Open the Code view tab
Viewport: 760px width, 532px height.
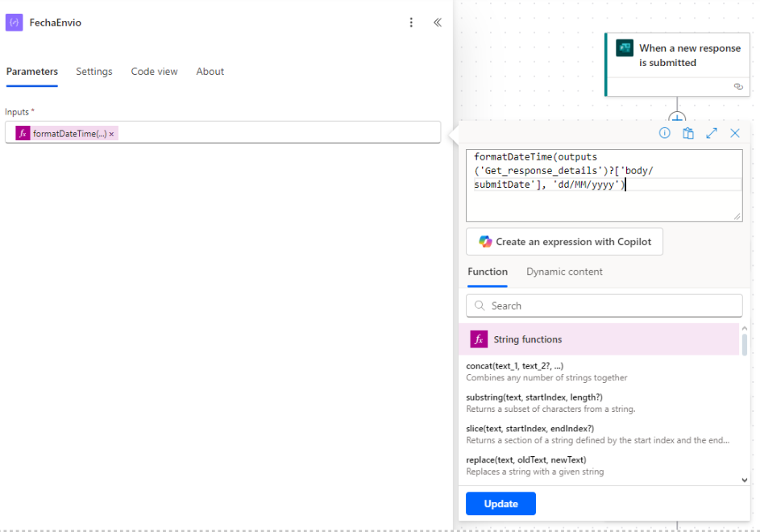coord(154,72)
